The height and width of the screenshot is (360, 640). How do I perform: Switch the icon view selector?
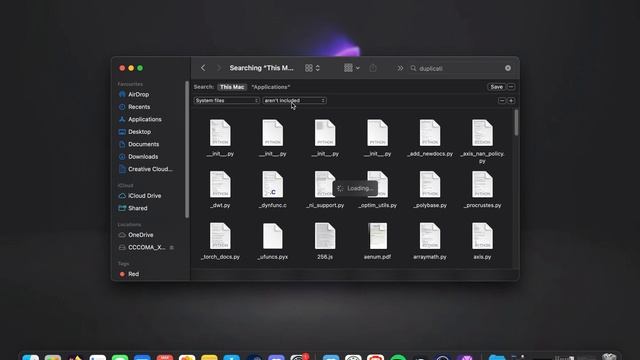312,68
